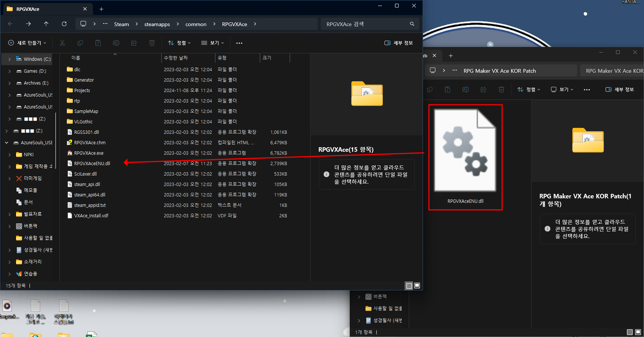Navigate to common breadcrumb
Image resolution: width=644 pixels, height=337 pixels.
click(x=196, y=24)
